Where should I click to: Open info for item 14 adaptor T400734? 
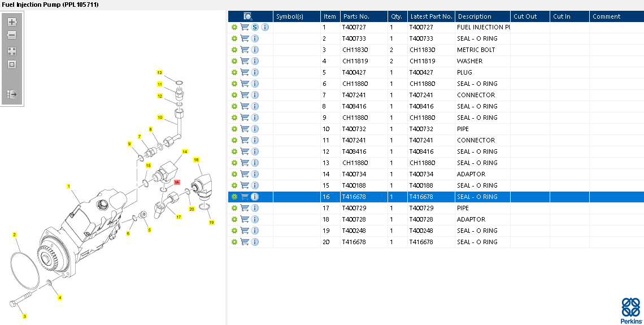click(x=255, y=174)
